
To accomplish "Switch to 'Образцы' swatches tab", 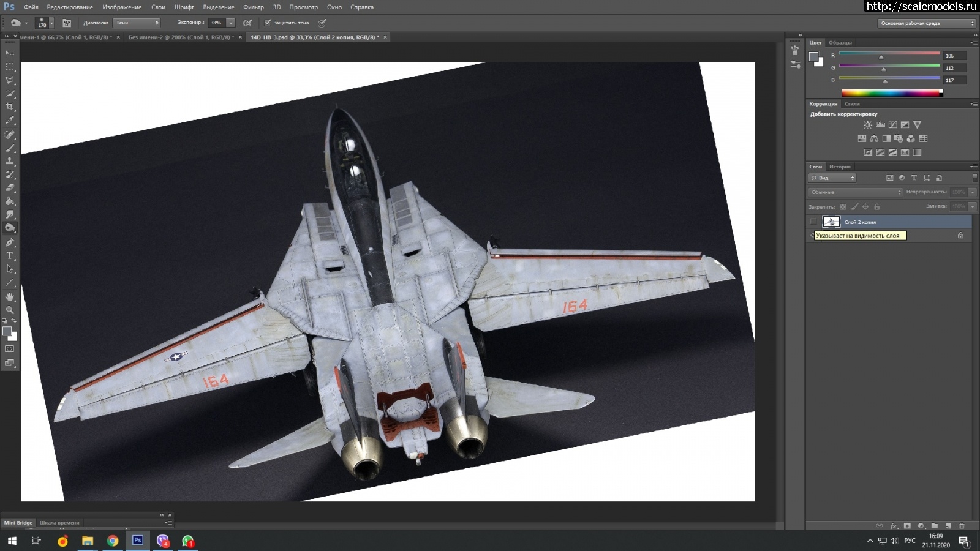I will pyautogui.click(x=840, y=43).
